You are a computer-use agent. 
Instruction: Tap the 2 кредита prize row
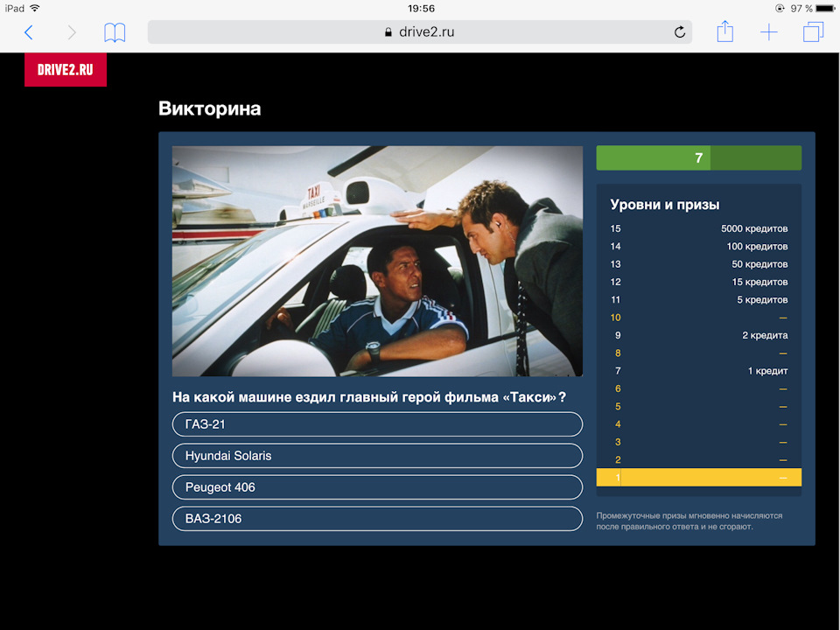[x=698, y=335]
